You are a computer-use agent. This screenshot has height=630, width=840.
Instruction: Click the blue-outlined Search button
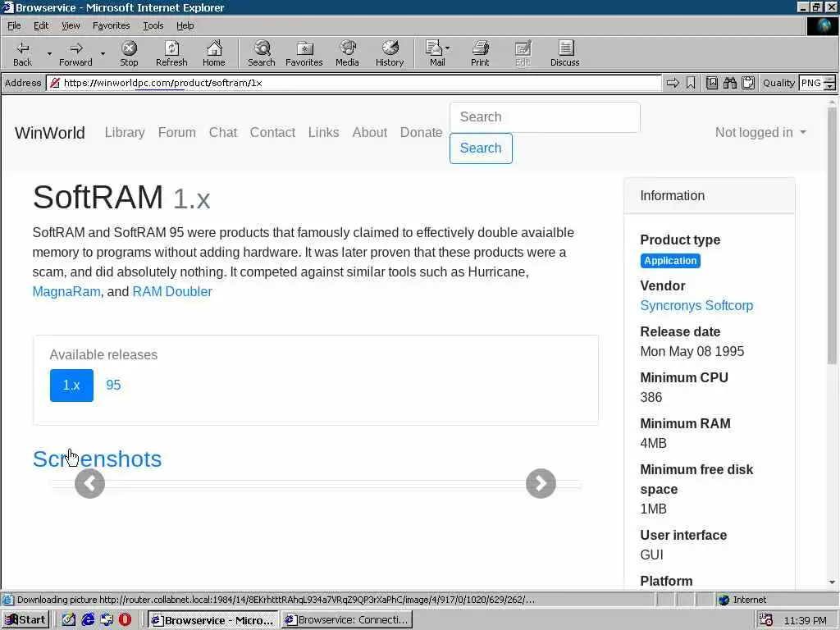tap(481, 148)
